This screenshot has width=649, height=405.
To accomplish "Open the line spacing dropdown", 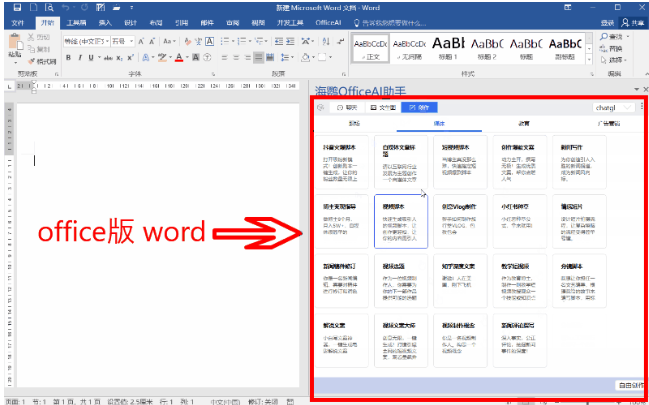I will [x=287, y=58].
